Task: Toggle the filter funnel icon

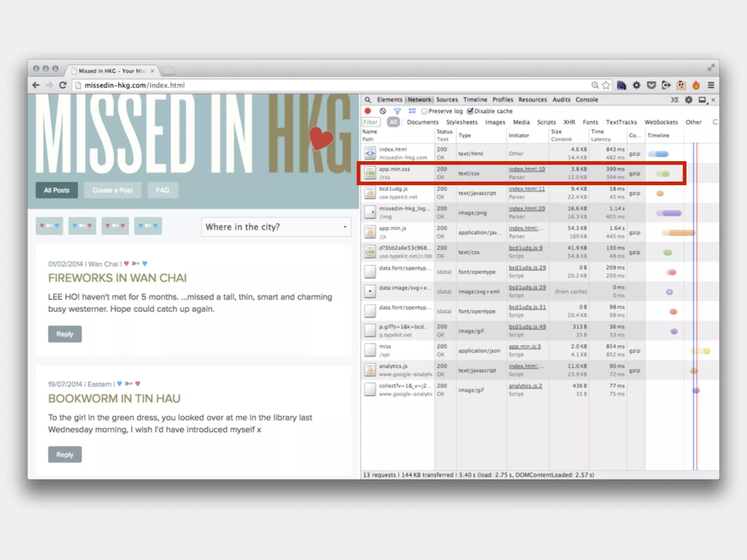Action: coord(397,111)
